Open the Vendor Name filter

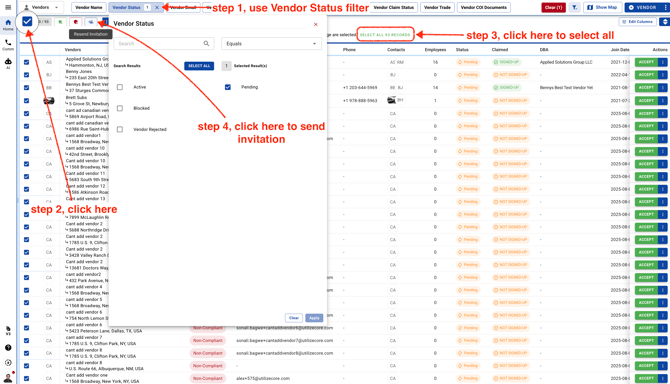89,7
